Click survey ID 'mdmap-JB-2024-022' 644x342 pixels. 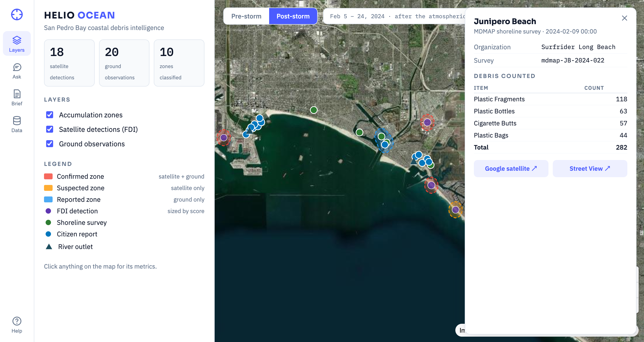[573, 60]
